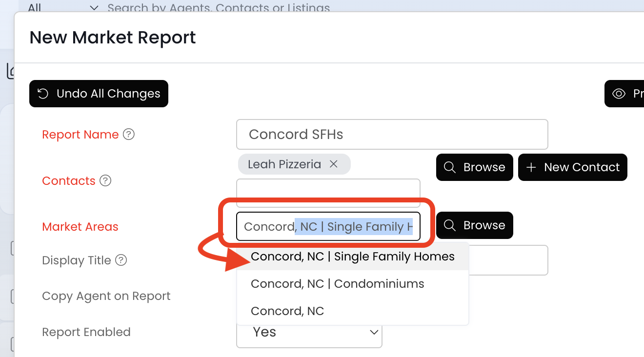Click the magnifier icon in the Contacts Browse button
The width and height of the screenshot is (644, 357).
[x=450, y=167]
